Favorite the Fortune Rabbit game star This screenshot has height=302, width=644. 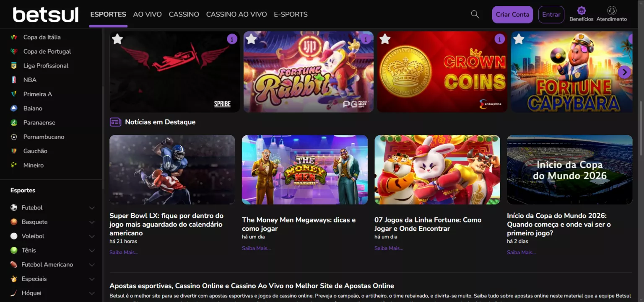tap(251, 39)
